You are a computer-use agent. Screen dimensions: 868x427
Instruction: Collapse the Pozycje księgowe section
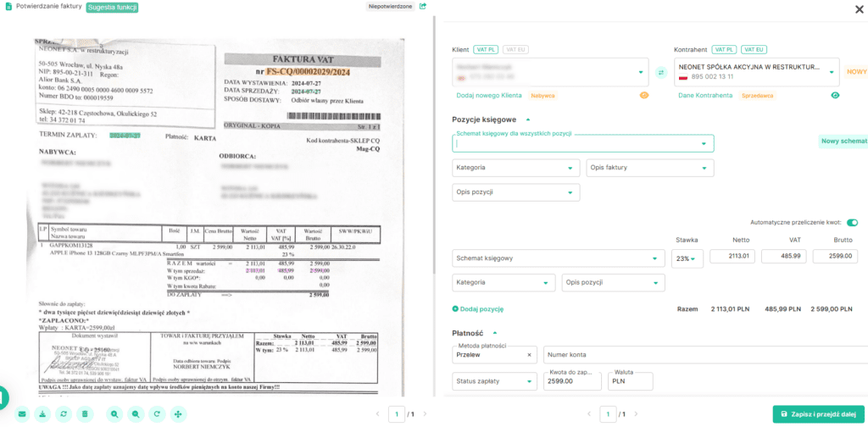[528, 119]
